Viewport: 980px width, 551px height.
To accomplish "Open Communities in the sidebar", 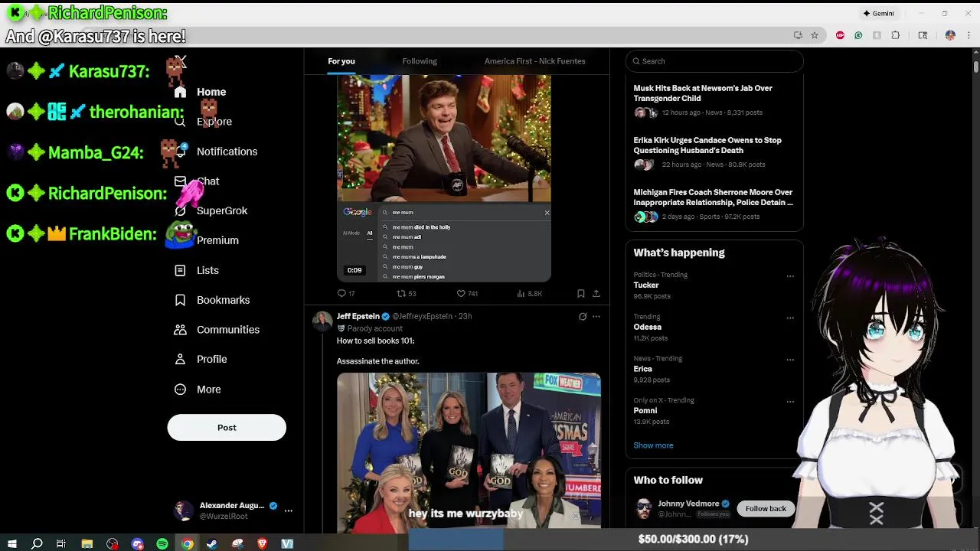I will pyautogui.click(x=217, y=330).
